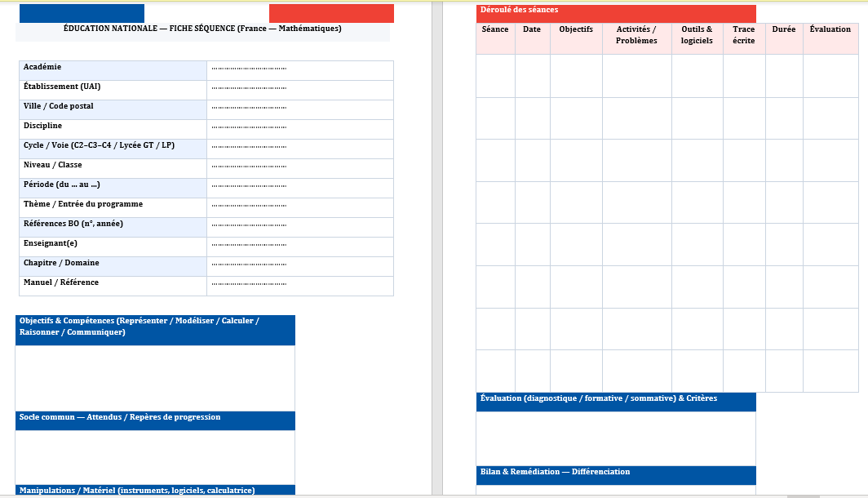The height and width of the screenshot is (498, 868).
Task: Click the empty box under Objectifs & Compétences
Action: [155, 378]
